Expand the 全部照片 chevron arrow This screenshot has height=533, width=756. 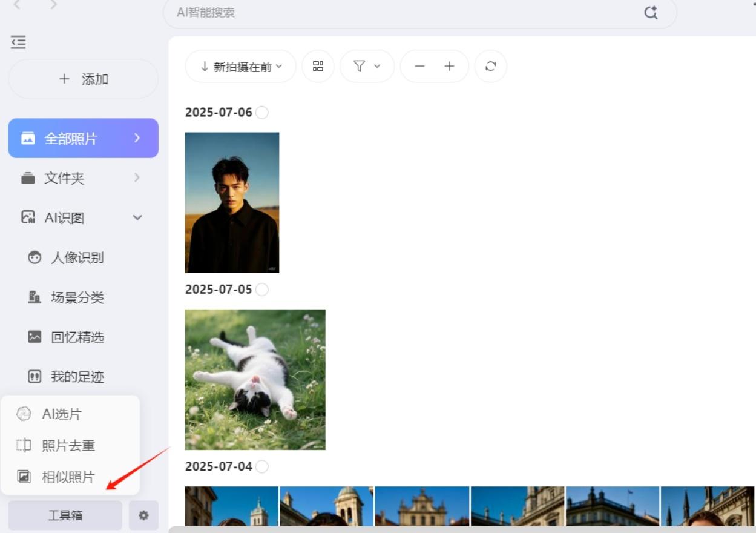tap(137, 138)
